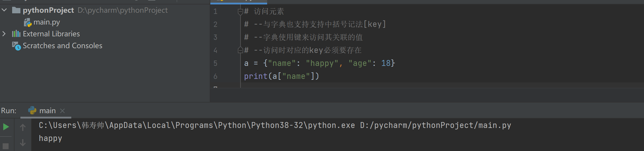Click the main.py Python file icon
The width and height of the screenshot is (644, 151).
(x=28, y=22)
